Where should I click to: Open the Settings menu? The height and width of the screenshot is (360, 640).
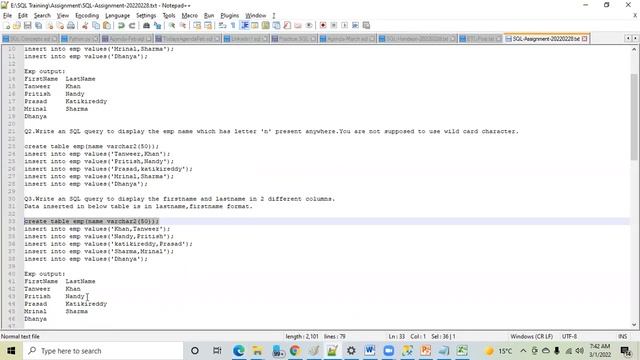(x=146, y=16)
